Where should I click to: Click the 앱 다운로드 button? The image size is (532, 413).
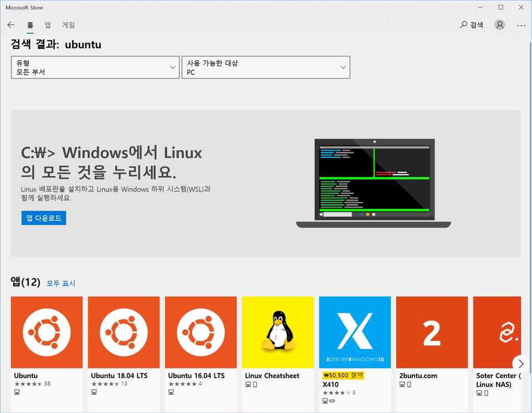point(43,218)
